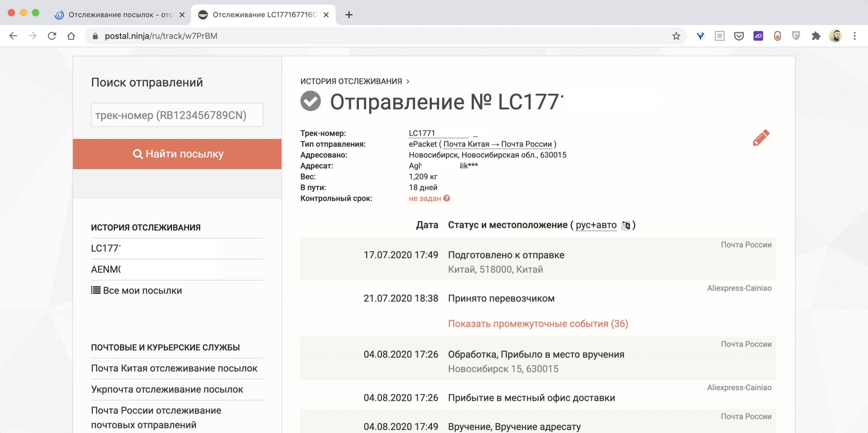Reload the page with the refresh icon

(x=52, y=36)
